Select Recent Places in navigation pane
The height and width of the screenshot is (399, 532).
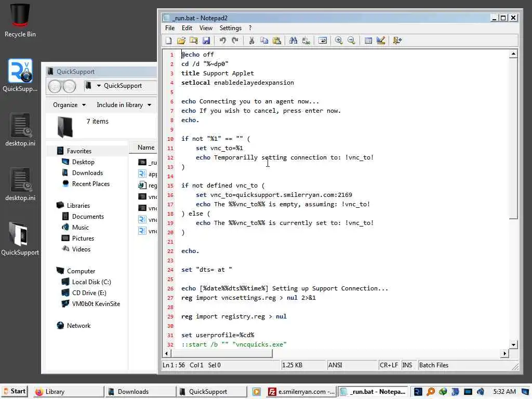click(90, 183)
